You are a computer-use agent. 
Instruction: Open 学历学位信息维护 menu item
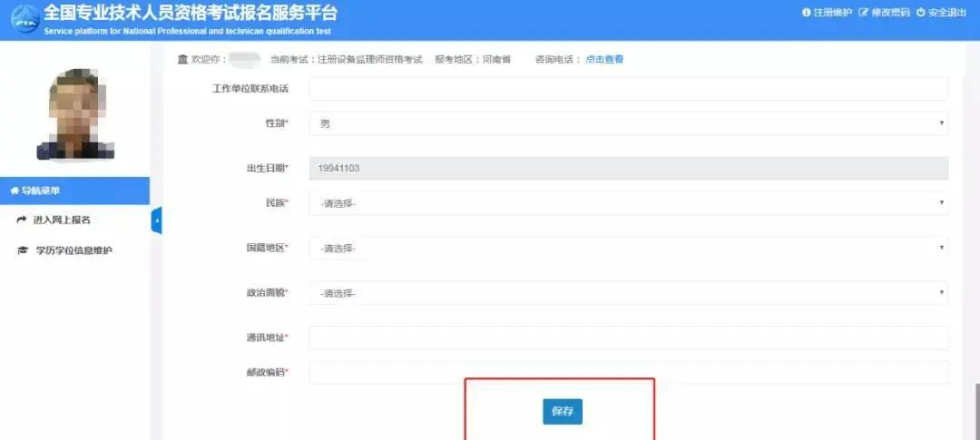[80, 250]
